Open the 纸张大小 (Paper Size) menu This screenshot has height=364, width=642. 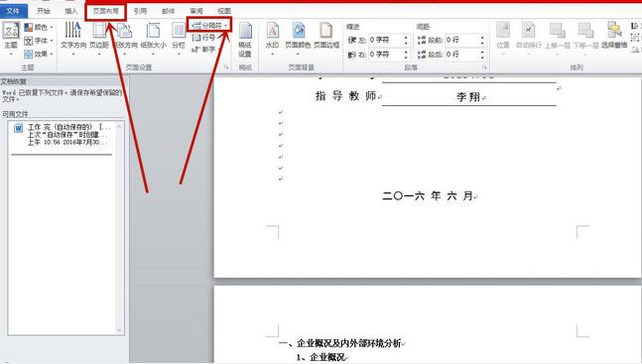click(153, 39)
